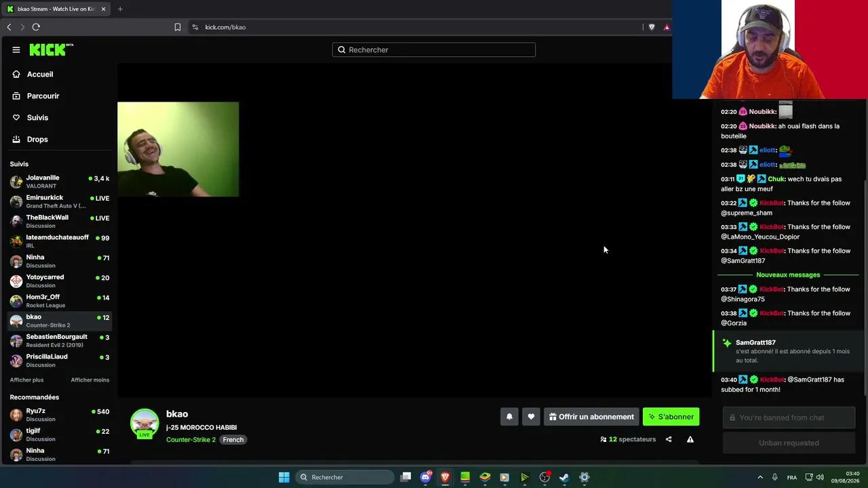868x488 pixels.
Task: Click the banned chat input field
Action: pos(789,418)
